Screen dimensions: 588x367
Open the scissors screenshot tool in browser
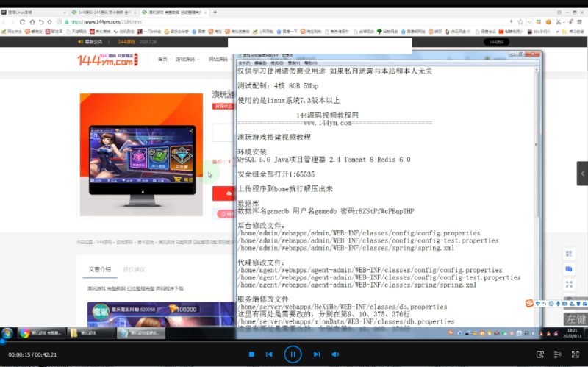pyautogui.click(x=559, y=22)
